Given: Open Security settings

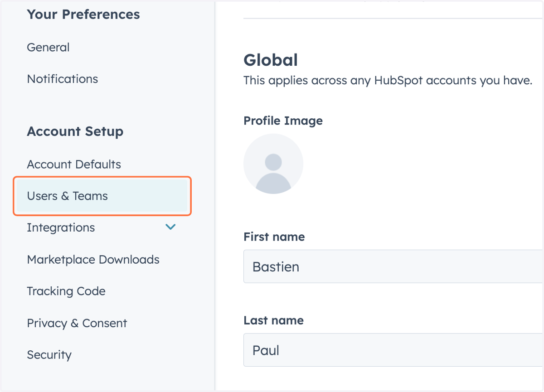Looking at the screenshot, I should [x=49, y=355].
